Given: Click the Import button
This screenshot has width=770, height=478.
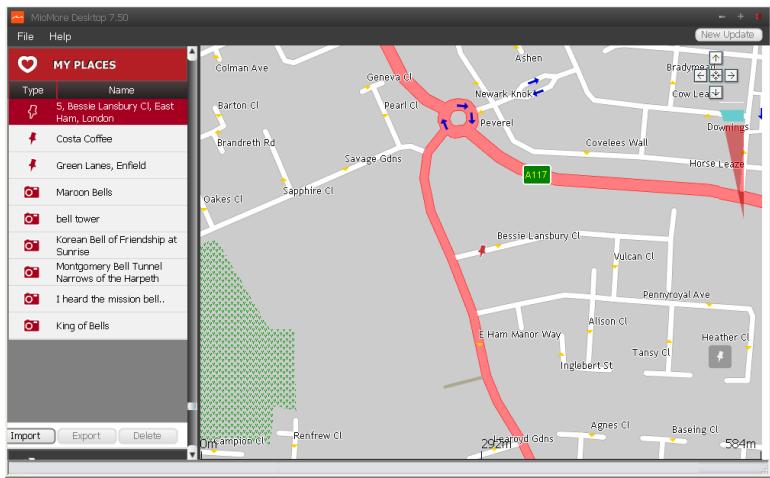Looking at the screenshot, I should [30, 436].
